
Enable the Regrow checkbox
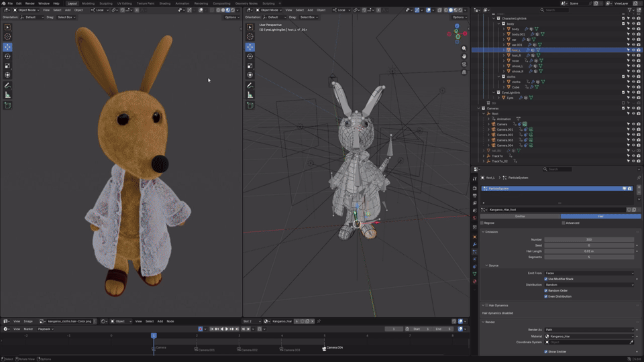(x=482, y=223)
